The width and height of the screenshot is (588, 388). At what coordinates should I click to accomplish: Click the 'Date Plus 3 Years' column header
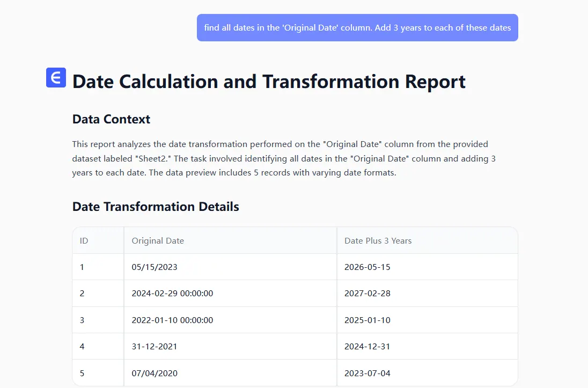378,241
